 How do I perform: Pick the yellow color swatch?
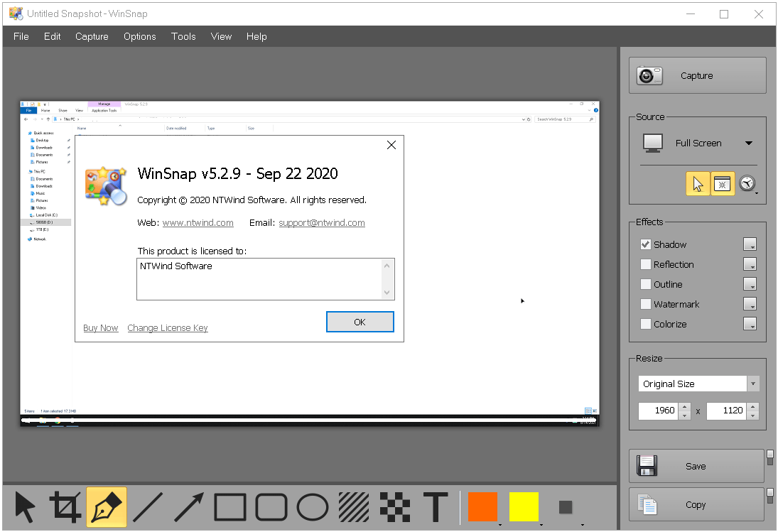pos(524,506)
